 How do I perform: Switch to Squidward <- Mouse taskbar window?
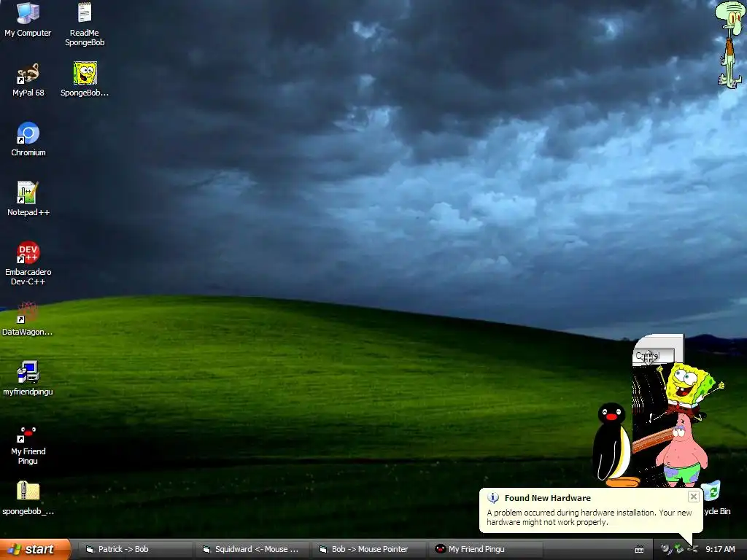coord(251,549)
